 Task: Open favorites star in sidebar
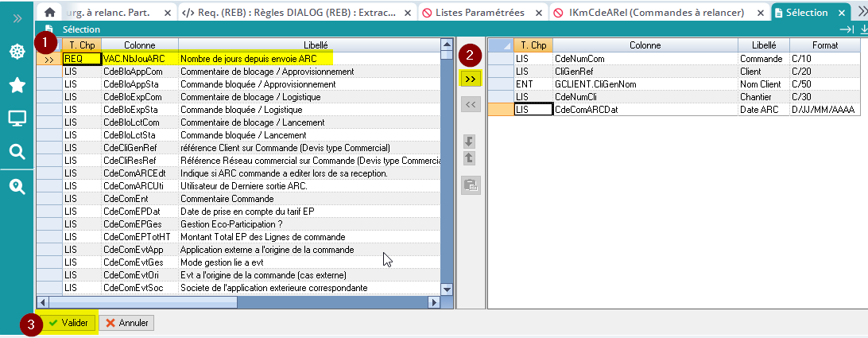tap(17, 85)
